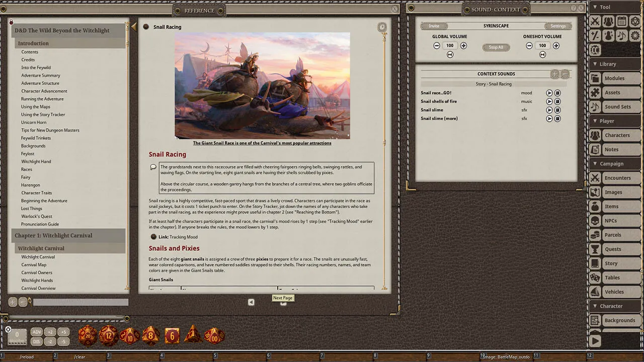Click the Tables dice icon
644x362 pixels.
click(x=595, y=278)
